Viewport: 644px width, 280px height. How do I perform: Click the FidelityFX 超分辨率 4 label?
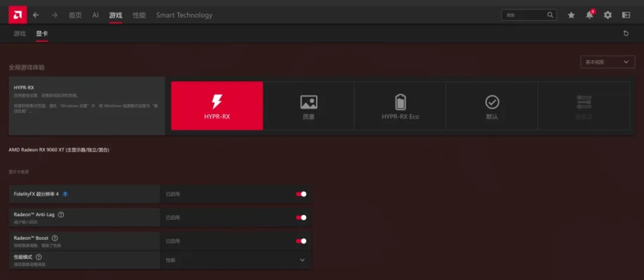[x=36, y=193]
